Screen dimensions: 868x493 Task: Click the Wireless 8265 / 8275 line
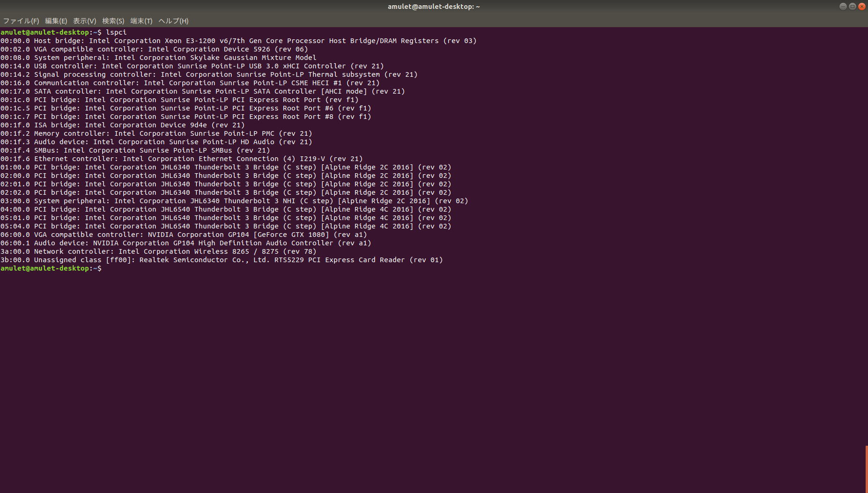point(158,251)
